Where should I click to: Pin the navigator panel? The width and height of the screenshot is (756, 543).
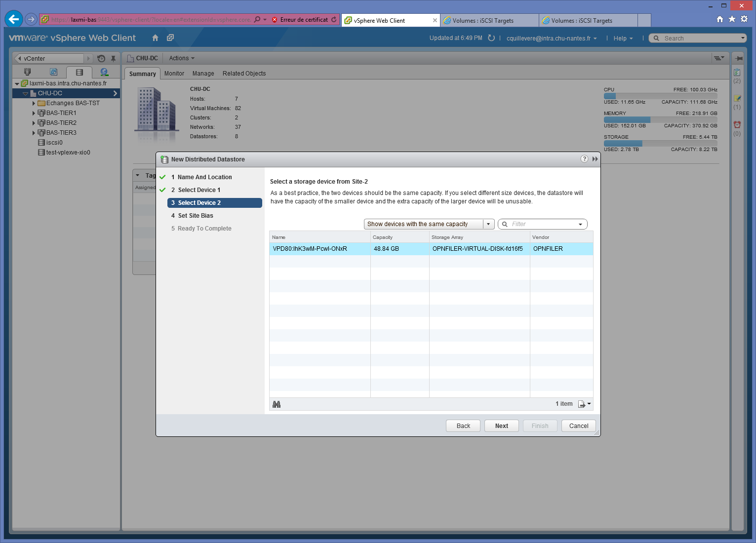(x=113, y=58)
